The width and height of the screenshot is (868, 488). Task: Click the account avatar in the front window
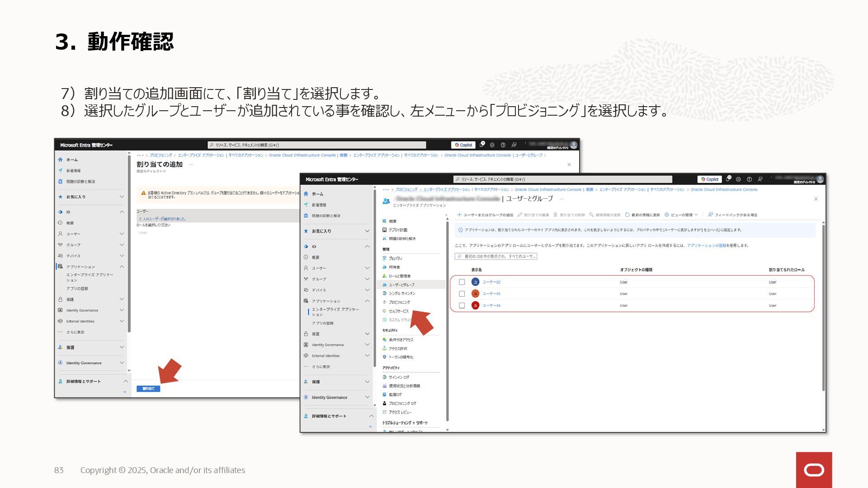[820, 179]
